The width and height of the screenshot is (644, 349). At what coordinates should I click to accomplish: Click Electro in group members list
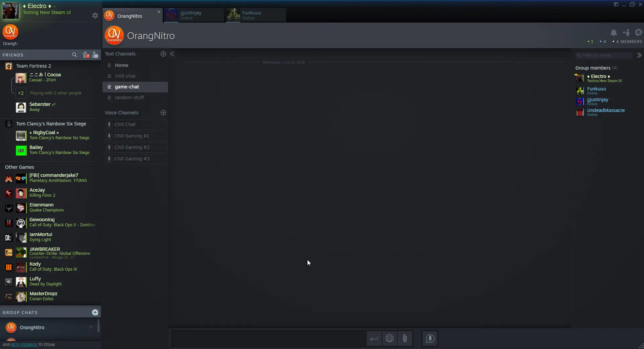point(607,78)
